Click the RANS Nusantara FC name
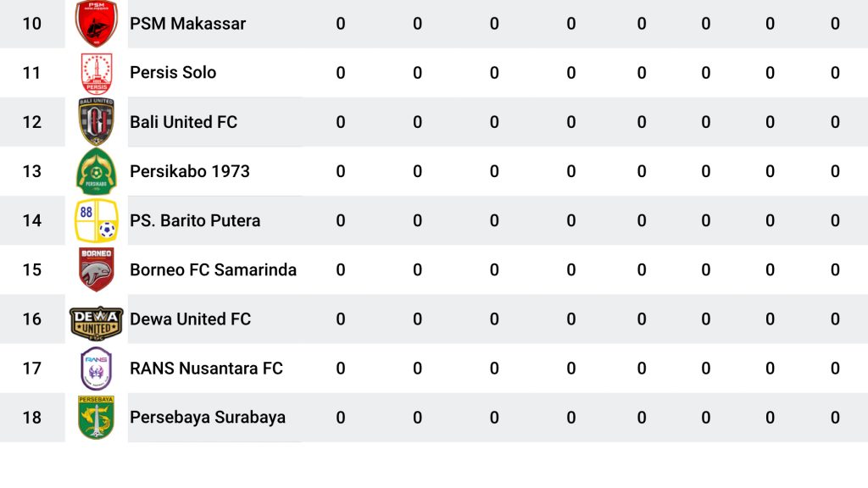The width and height of the screenshot is (868, 488). 206,368
